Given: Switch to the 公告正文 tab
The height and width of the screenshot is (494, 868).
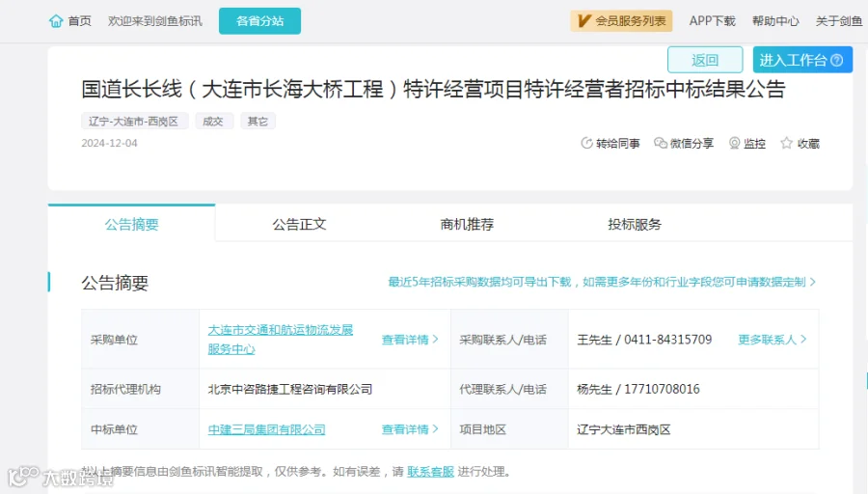Looking at the screenshot, I should 299,224.
